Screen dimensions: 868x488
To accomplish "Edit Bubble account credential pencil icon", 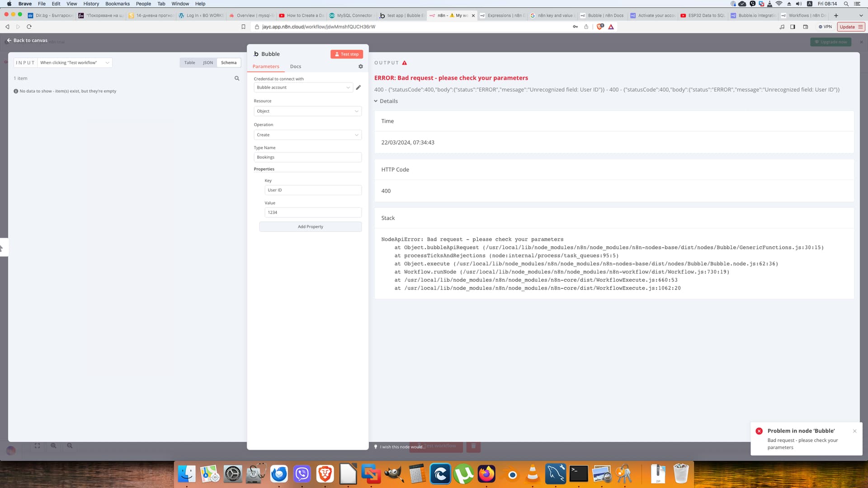I will click(x=358, y=88).
